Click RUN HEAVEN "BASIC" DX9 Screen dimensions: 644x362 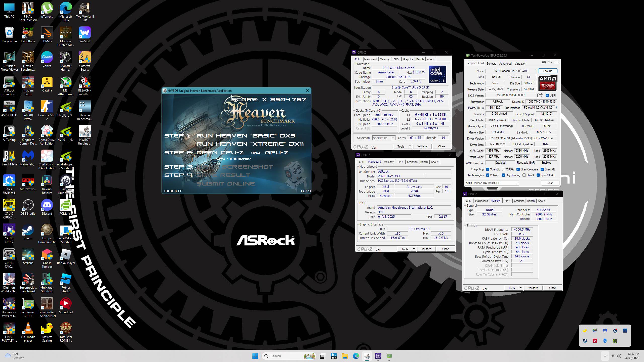tap(246, 136)
